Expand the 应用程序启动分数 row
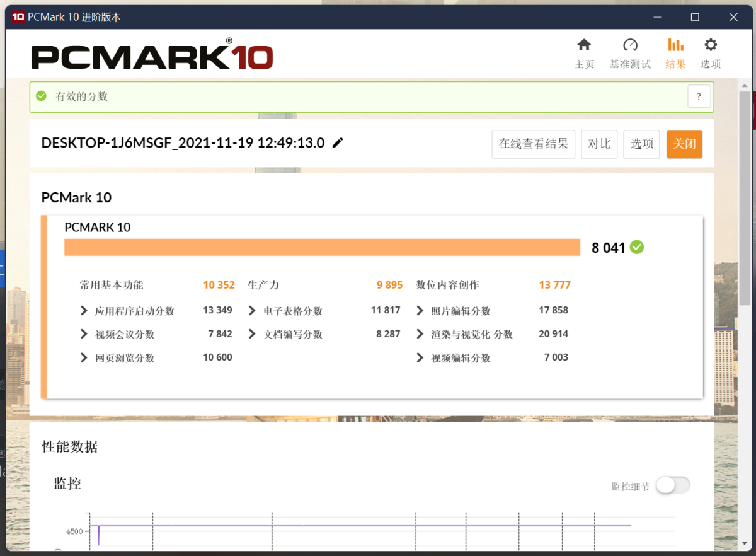 [x=84, y=311]
